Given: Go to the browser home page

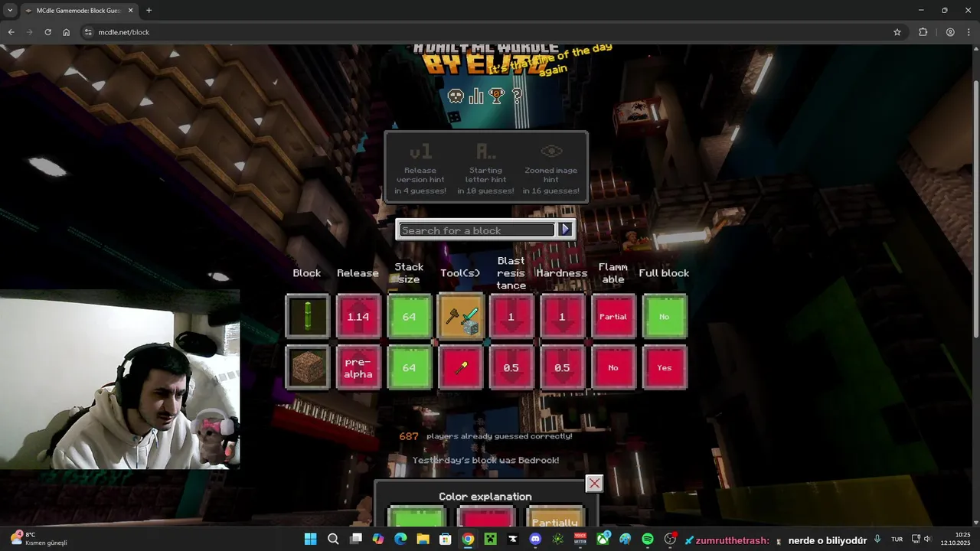Looking at the screenshot, I should [x=67, y=32].
